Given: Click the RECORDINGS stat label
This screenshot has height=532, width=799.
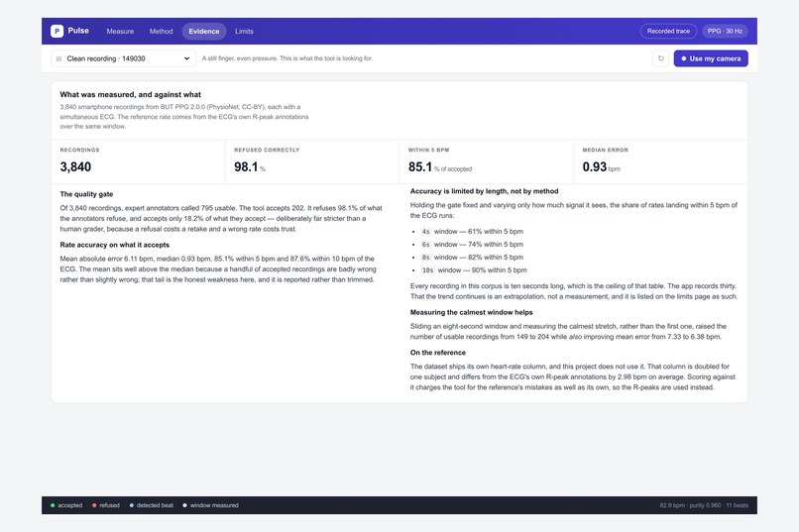Looking at the screenshot, I should coord(79,151).
